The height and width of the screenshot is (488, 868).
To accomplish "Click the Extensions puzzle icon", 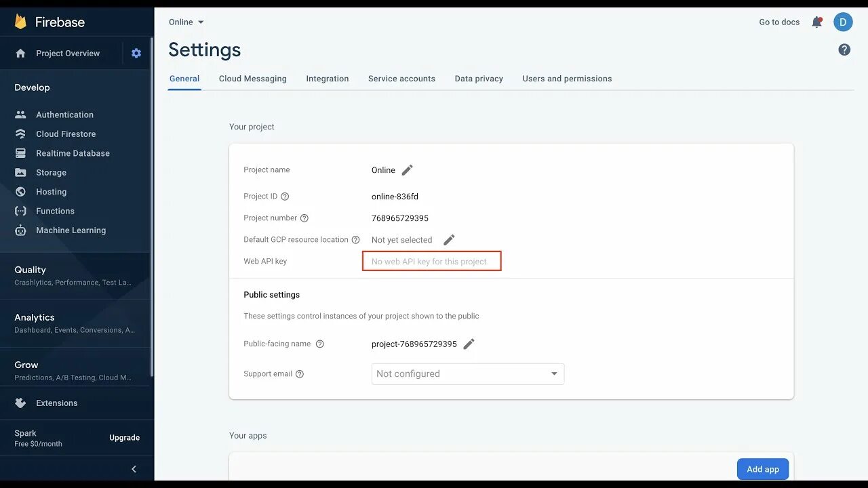I will [20, 403].
